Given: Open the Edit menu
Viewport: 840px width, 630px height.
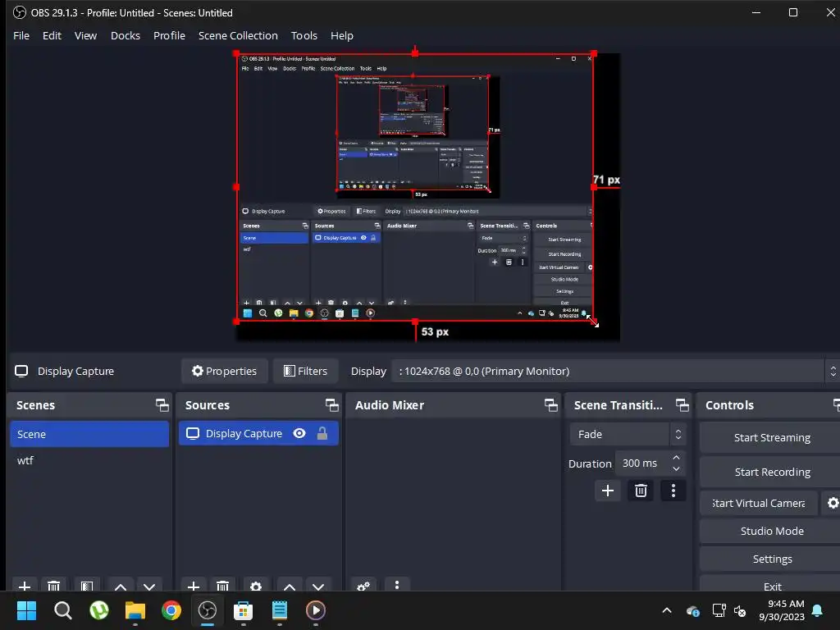Looking at the screenshot, I should [x=52, y=35].
